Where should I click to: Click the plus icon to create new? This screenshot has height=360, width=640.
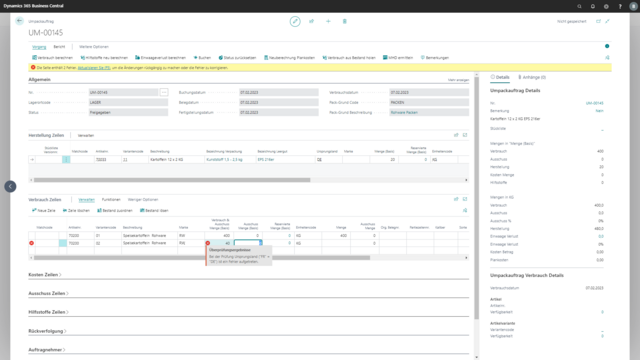328,21
